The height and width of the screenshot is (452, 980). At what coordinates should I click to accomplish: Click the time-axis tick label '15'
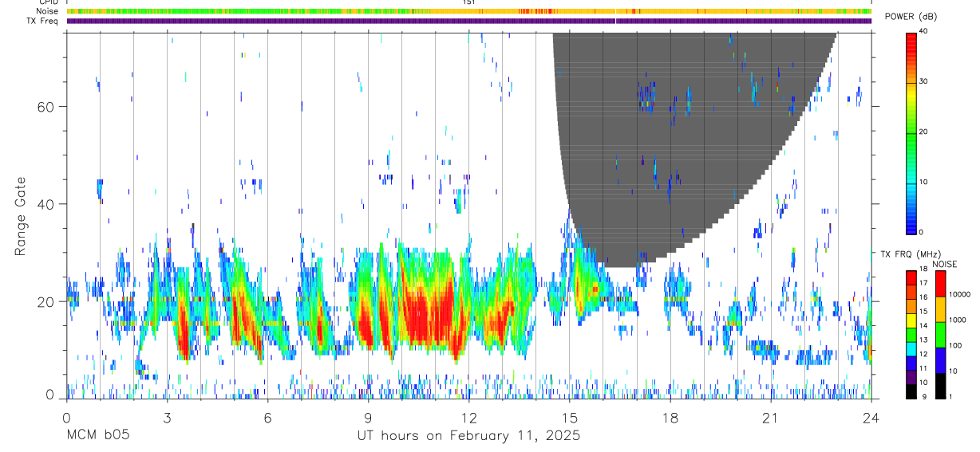pyautogui.click(x=569, y=419)
